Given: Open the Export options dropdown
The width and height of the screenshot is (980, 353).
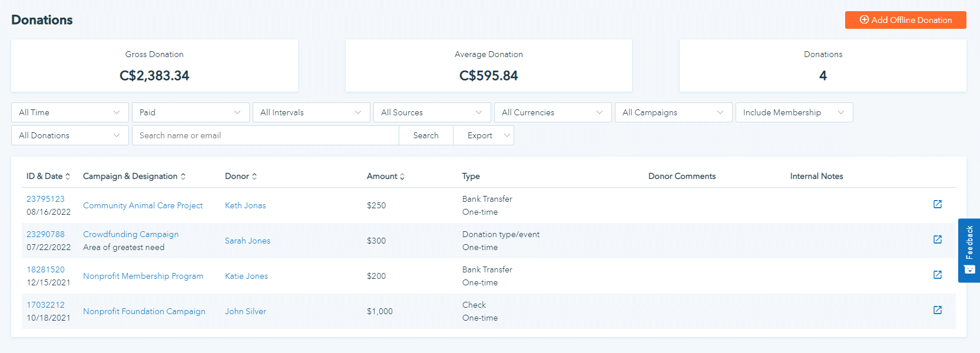Looking at the screenshot, I should point(484,135).
